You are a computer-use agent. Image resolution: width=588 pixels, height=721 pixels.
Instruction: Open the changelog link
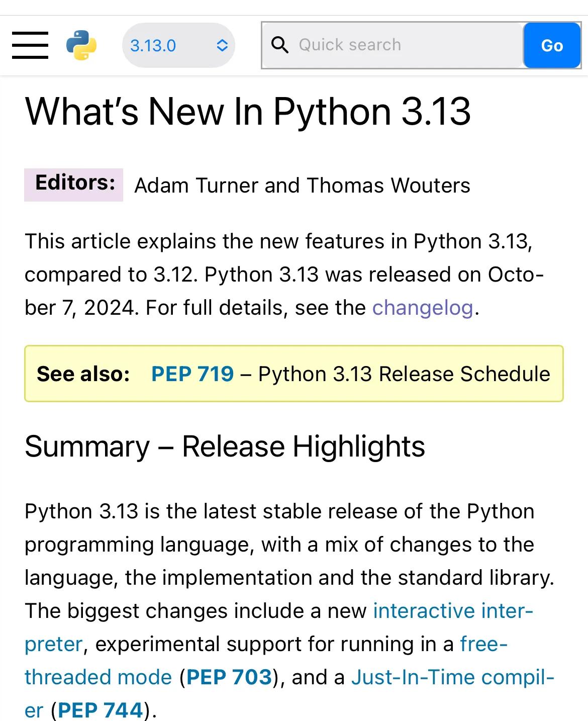click(x=423, y=308)
